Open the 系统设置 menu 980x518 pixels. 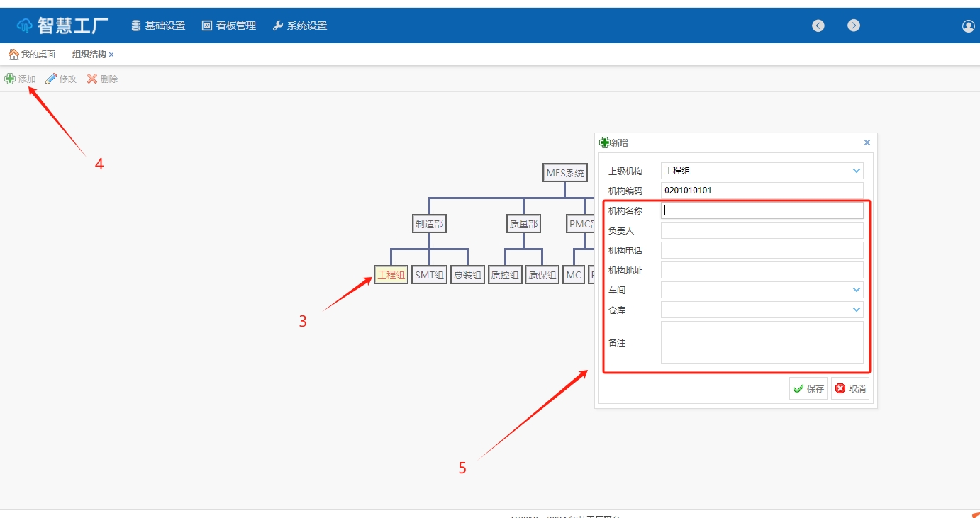click(x=300, y=26)
